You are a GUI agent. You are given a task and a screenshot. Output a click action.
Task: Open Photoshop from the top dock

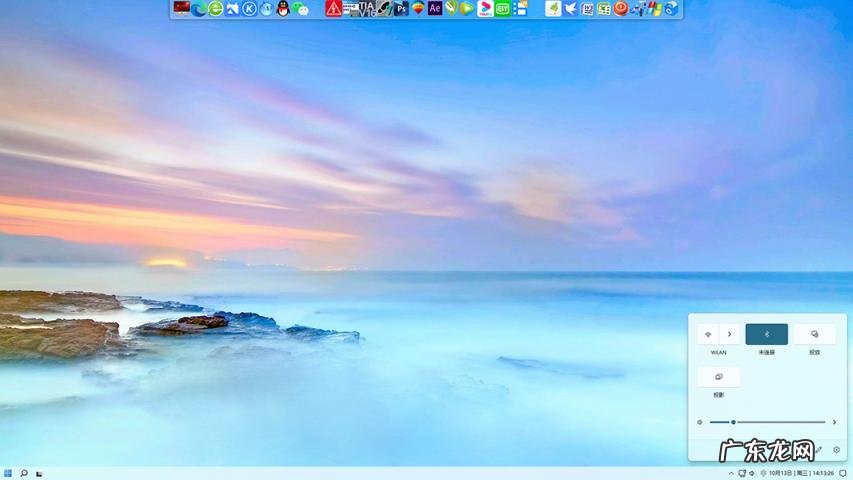point(401,9)
